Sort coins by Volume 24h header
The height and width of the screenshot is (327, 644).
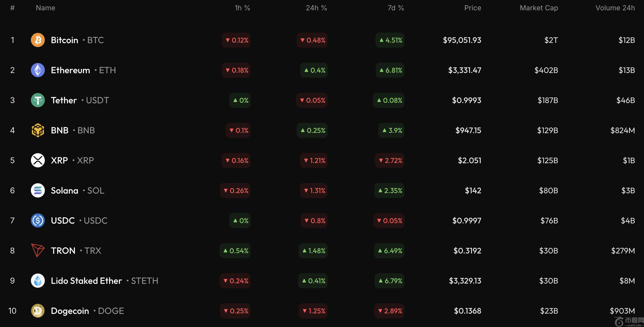615,8
